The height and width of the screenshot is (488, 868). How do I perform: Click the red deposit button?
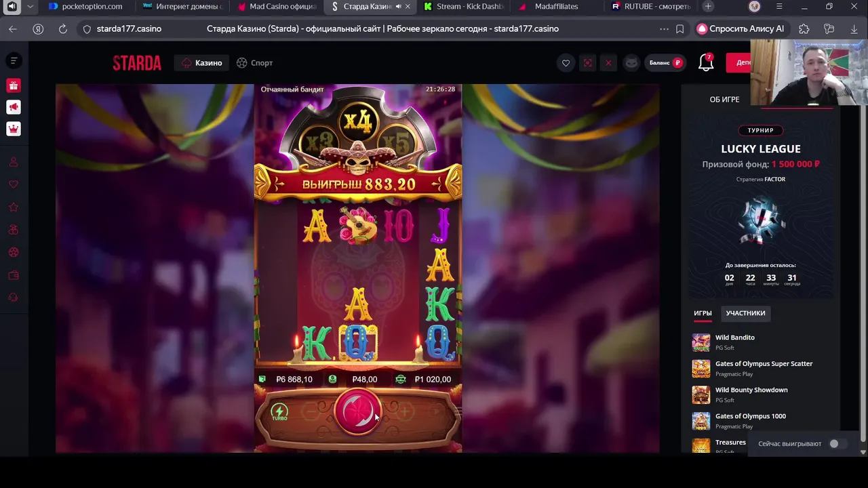tap(738, 63)
